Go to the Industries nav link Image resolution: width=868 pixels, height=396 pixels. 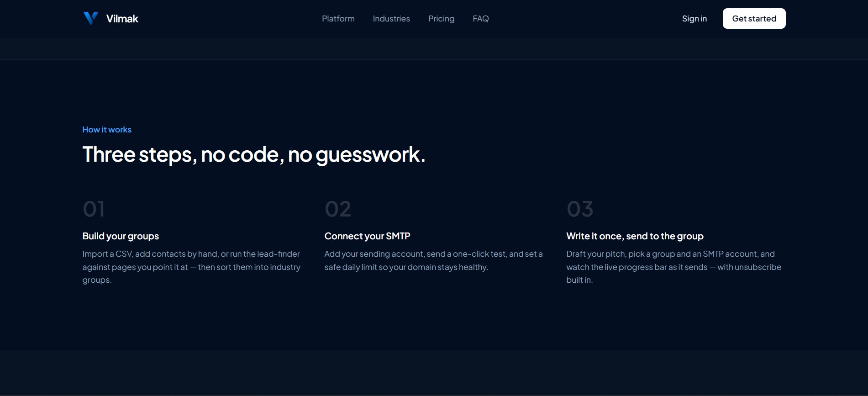coord(391,19)
